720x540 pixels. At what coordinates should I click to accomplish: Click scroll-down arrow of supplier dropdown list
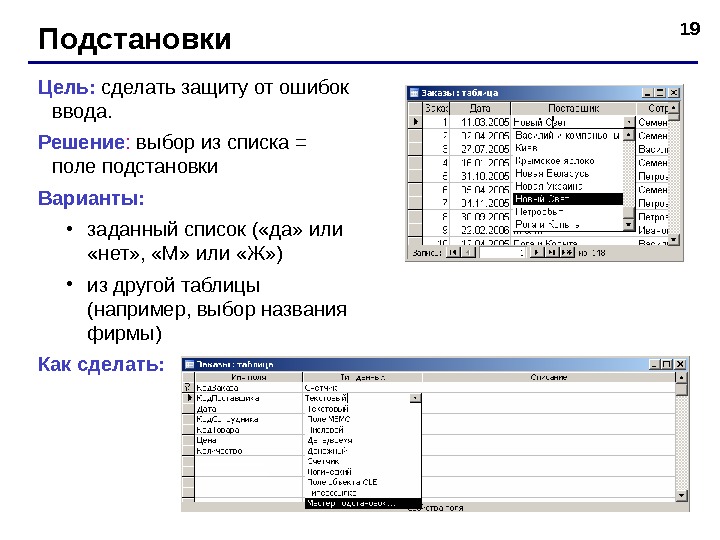click(629, 225)
